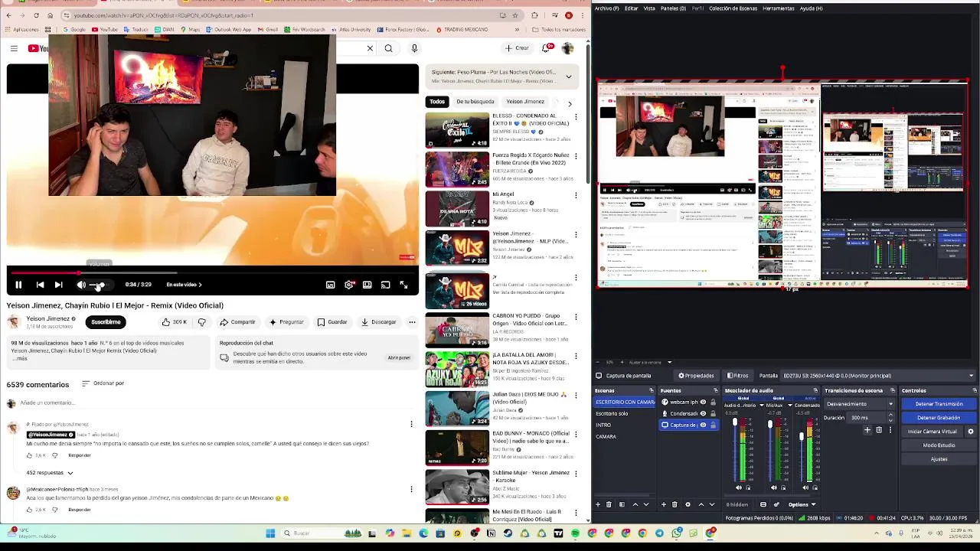Image resolution: width=980 pixels, height=551 pixels.
Task: Open BLESSD Condenado al Éxito thumbnail
Action: coord(457,129)
